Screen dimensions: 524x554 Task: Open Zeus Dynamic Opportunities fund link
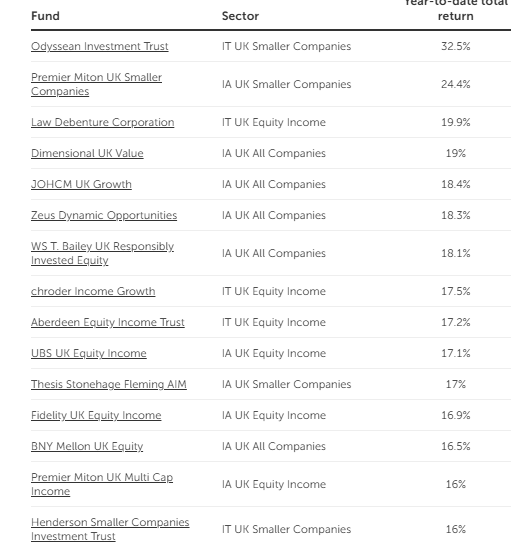[104, 215]
